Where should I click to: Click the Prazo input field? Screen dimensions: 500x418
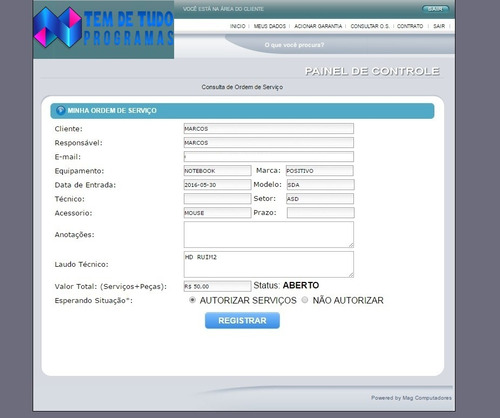click(x=320, y=213)
